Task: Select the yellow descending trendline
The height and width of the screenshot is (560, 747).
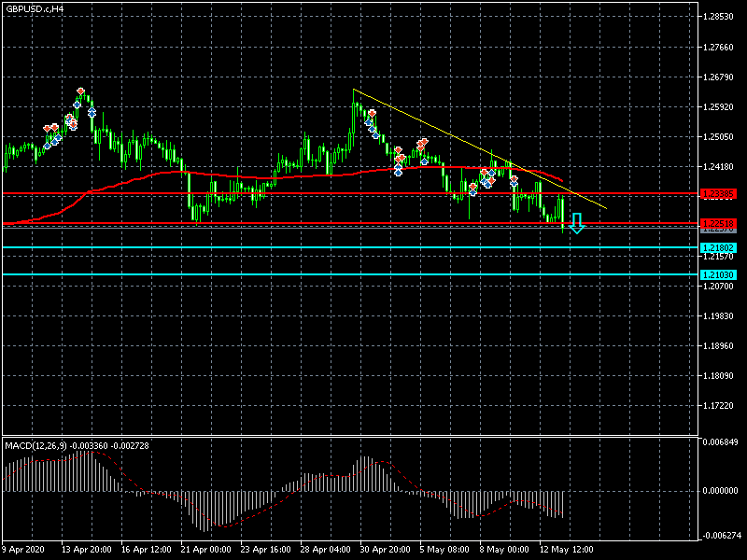Action: click(467, 142)
